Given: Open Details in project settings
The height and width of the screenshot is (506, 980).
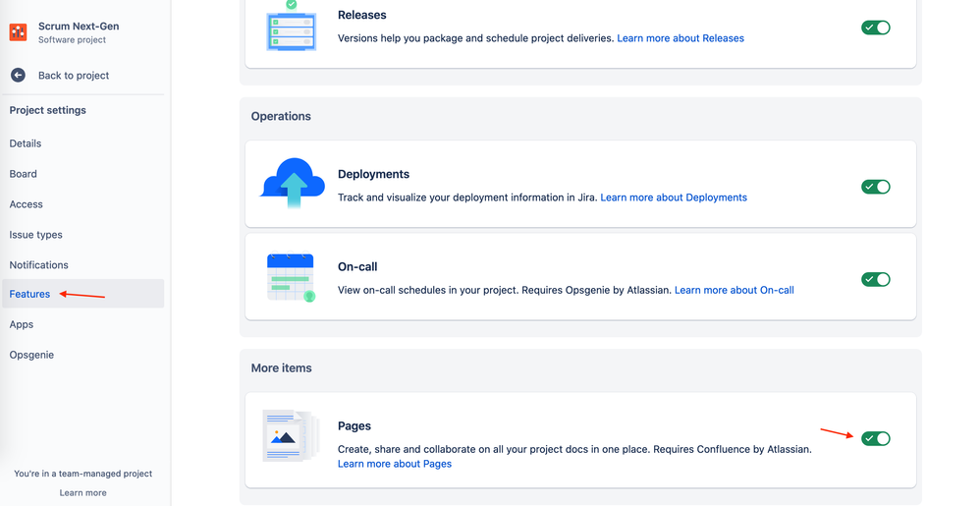Looking at the screenshot, I should point(25,143).
